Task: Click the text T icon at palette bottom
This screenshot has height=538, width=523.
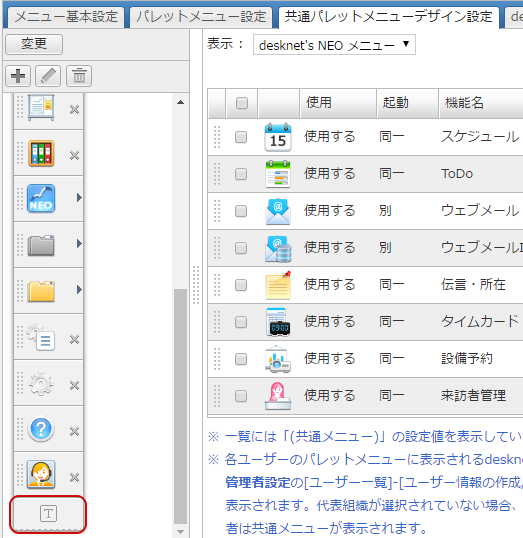Action: click(48, 514)
